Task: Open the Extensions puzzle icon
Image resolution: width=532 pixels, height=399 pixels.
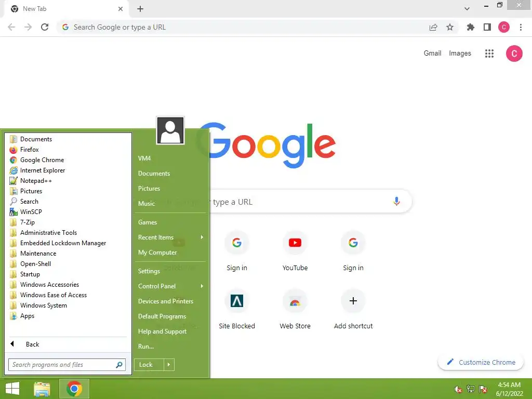Action: [471, 27]
